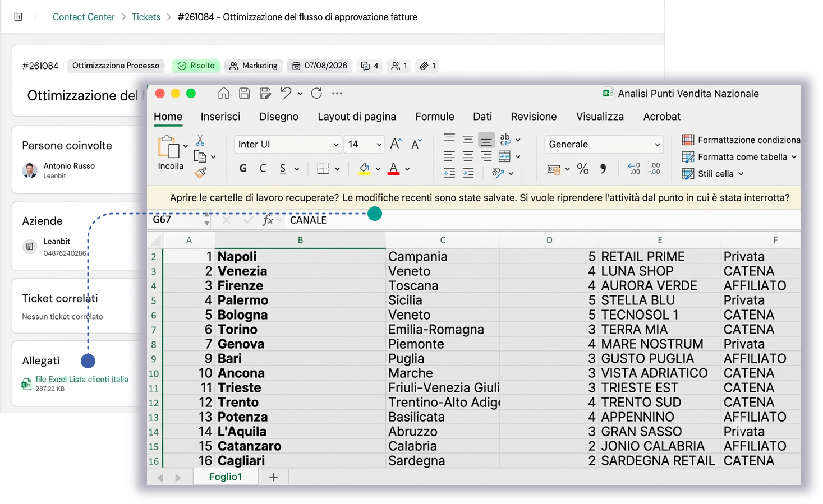Click the fx insert function icon

pos(268,220)
